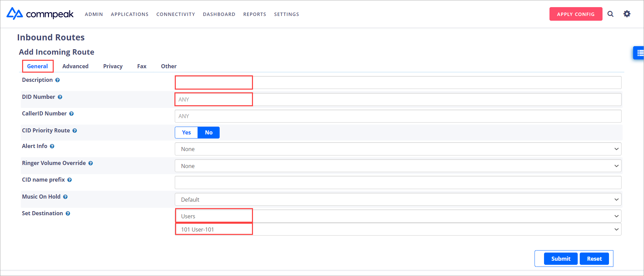Switch to the Privacy tab
Image resolution: width=644 pixels, height=276 pixels.
coord(113,66)
